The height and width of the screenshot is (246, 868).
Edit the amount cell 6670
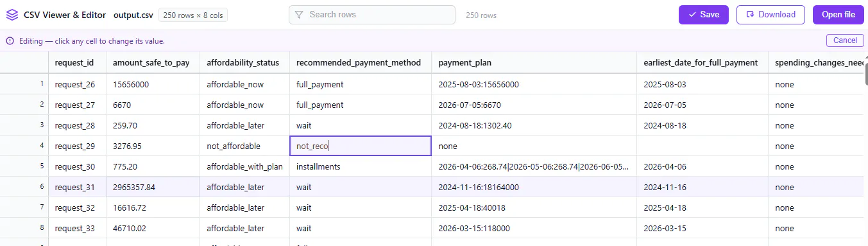coord(153,105)
